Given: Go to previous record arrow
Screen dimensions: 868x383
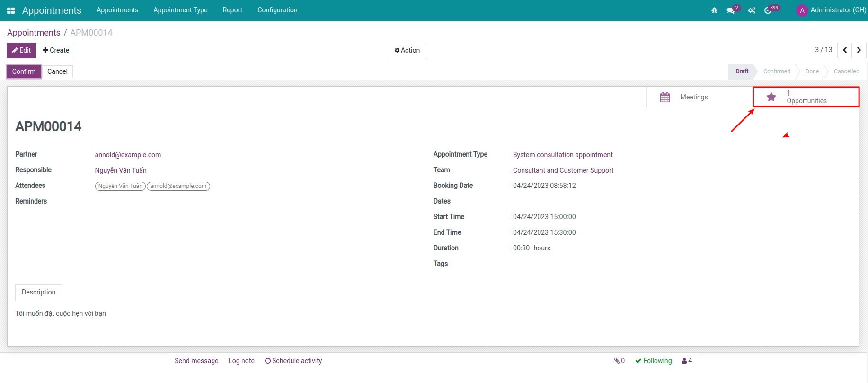Looking at the screenshot, I should [845, 50].
